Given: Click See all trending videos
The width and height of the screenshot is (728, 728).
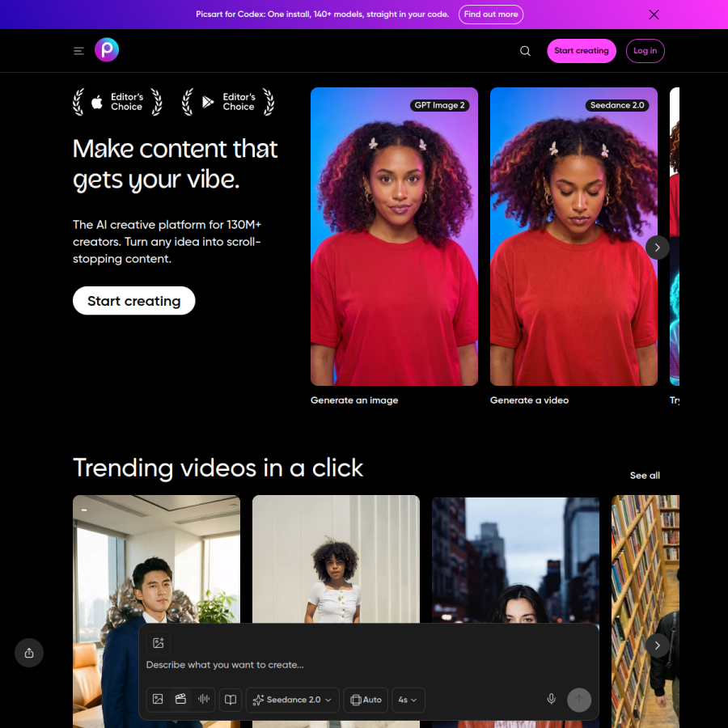Looking at the screenshot, I should [645, 476].
